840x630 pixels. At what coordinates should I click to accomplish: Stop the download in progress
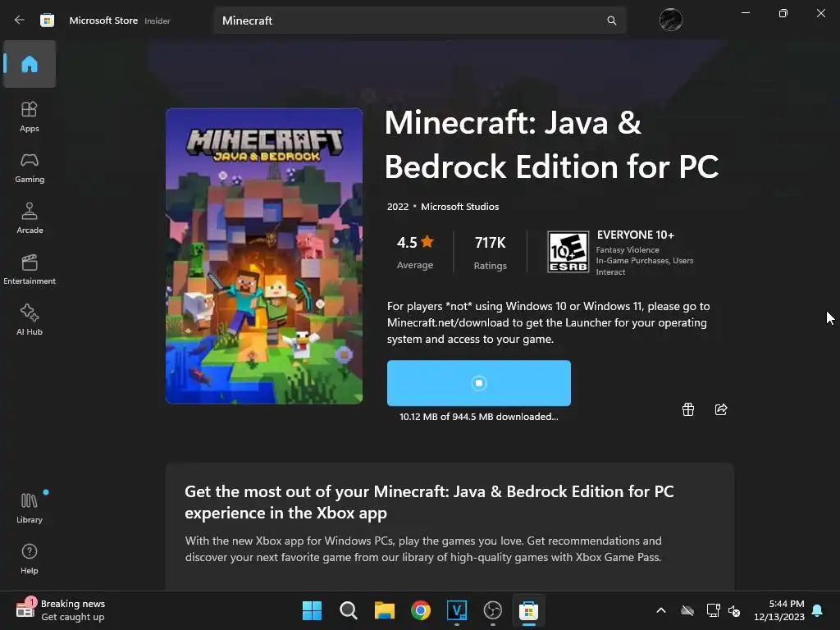pos(479,383)
